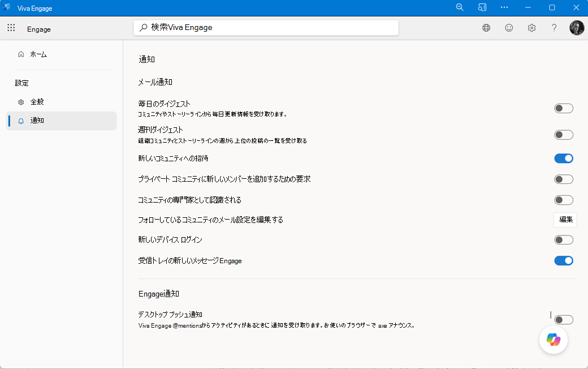
Task: Click the search magnifier icon in search box
Action: 143,28
